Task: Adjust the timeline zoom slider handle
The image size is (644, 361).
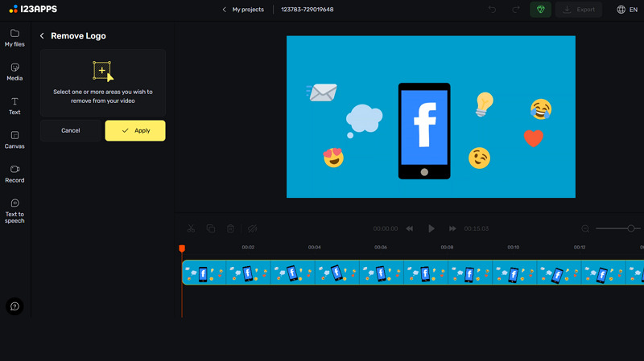Action: (x=631, y=228)
